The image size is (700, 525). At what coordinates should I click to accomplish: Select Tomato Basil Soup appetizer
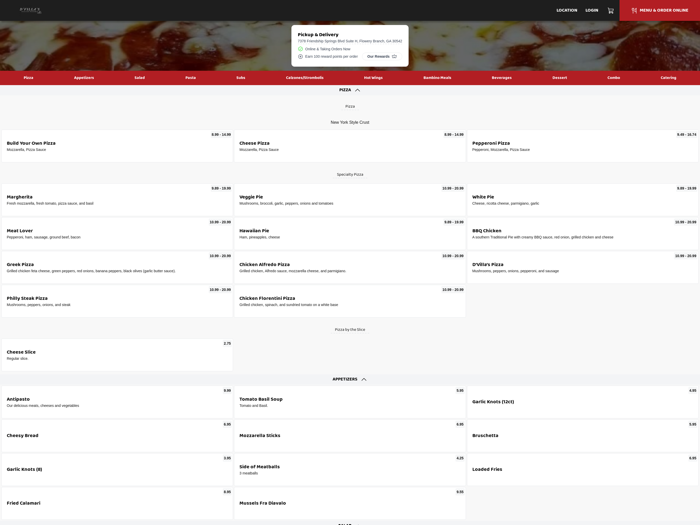click(x=350, y=402)
